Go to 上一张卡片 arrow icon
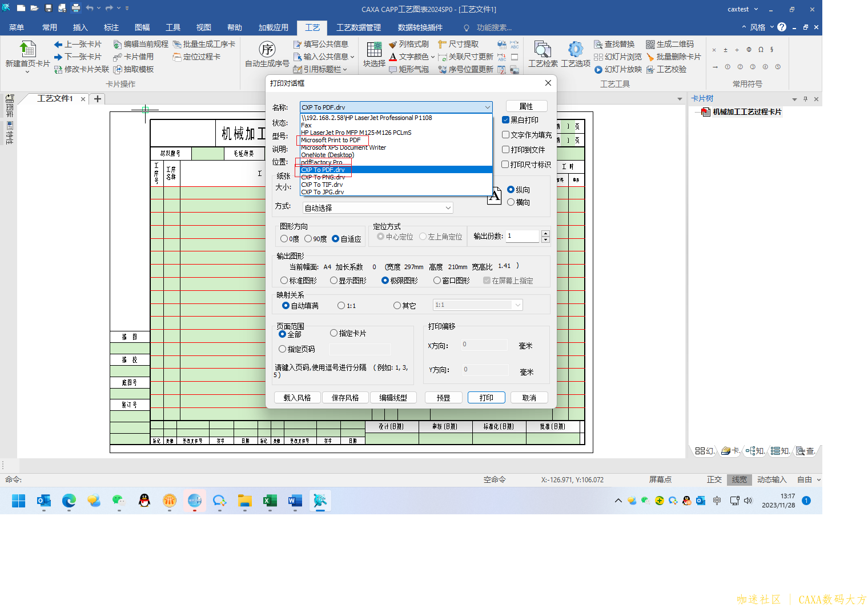This screenshot has height=608, width=868. coord(58,45)
